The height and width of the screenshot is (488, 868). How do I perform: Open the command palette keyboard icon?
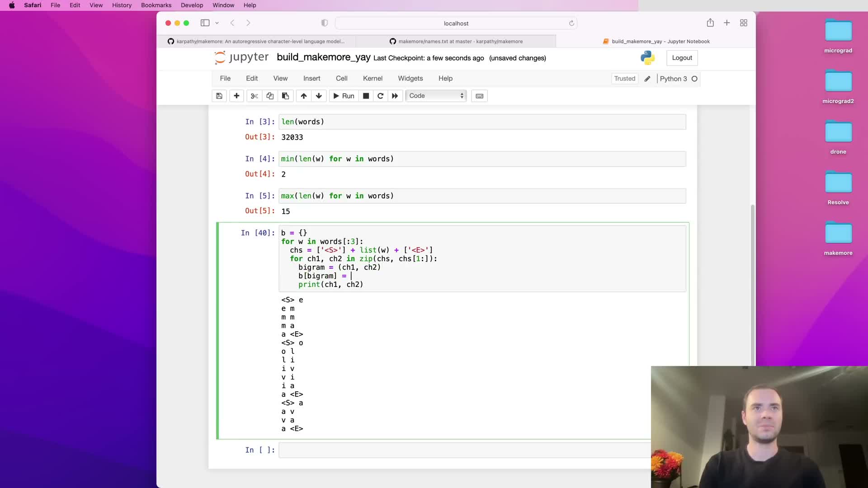click(480, 96)
